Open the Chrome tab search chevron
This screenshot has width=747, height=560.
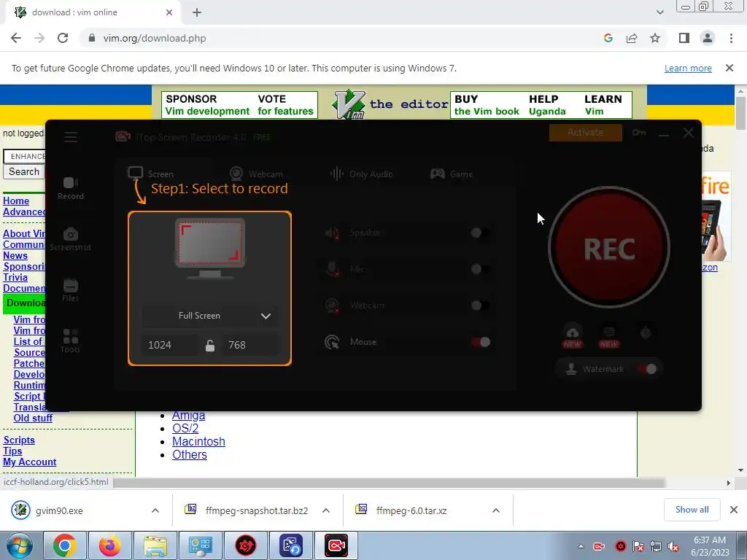tap(659, 12)
